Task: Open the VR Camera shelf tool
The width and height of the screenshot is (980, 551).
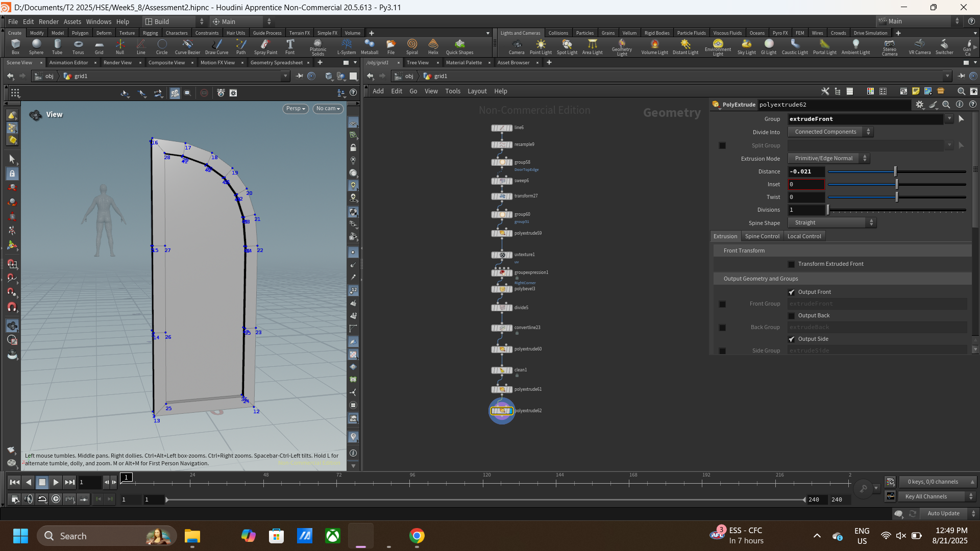Action: [919, 47]
